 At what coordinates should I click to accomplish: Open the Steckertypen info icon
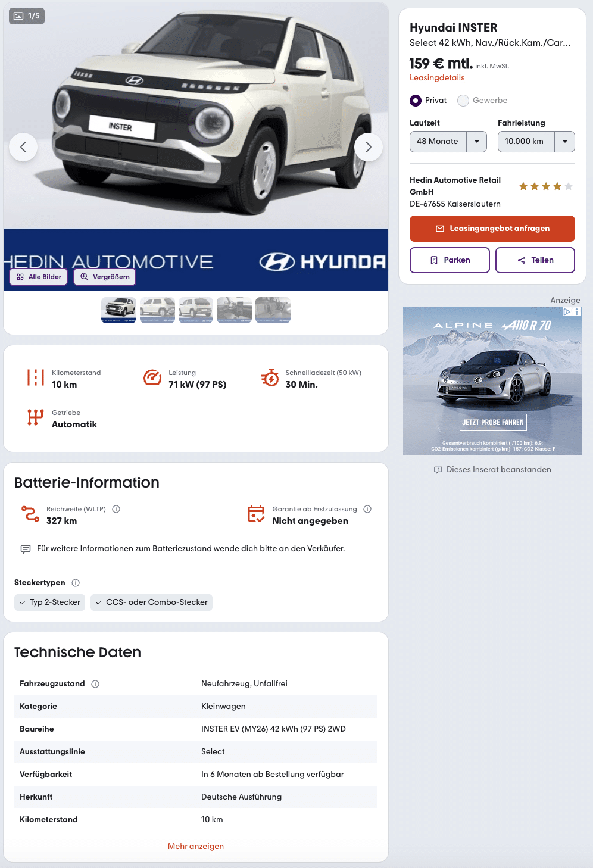(76, 583)
